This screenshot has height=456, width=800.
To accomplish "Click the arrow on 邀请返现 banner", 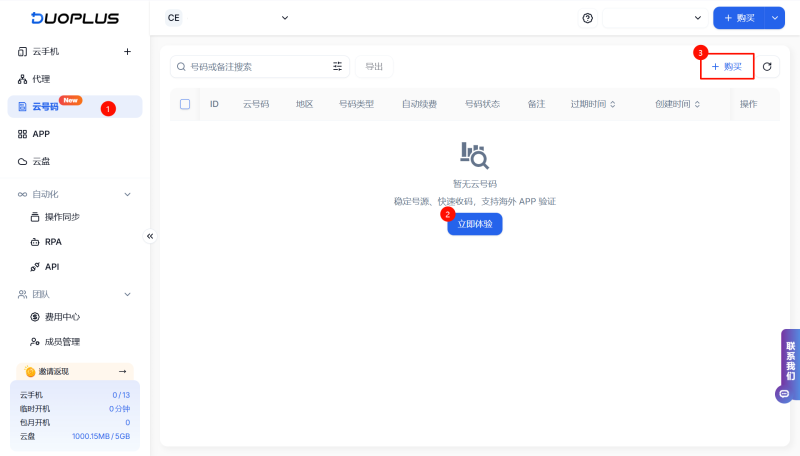I will (x=122, y=371).
